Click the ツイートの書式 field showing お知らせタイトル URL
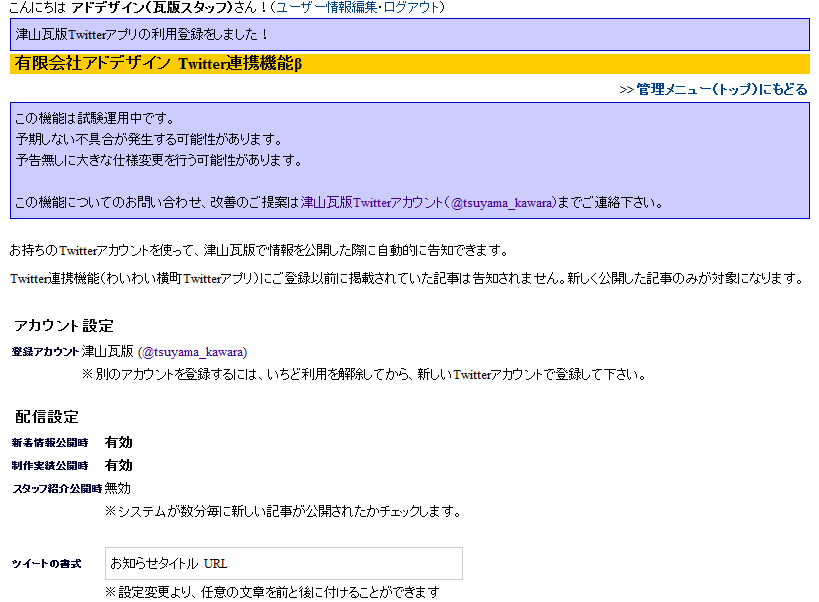819x602 pixels. (x=284, y=563)
